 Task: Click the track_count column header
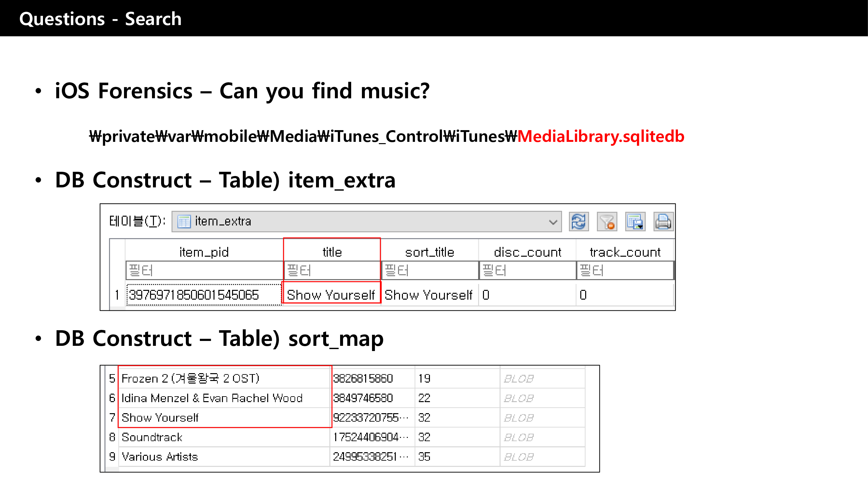point(625,252)
